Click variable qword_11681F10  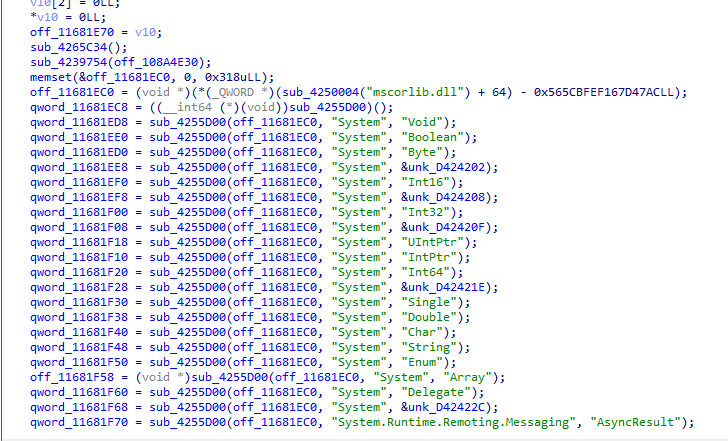click(x=79, y=257)
